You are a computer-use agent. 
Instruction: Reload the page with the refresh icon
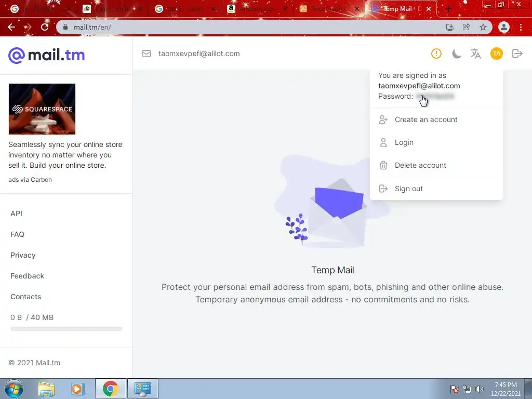(45, 27)
